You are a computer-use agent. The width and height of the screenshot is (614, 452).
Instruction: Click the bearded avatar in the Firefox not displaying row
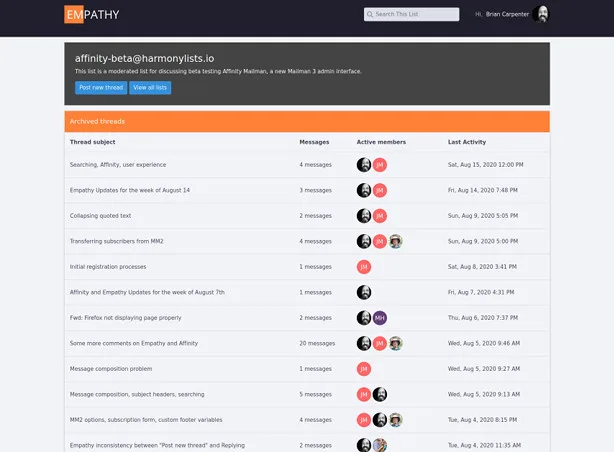point(364,318)
